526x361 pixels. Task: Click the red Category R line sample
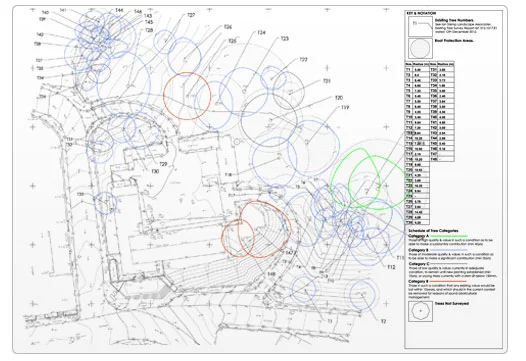(x=448, y=281)
